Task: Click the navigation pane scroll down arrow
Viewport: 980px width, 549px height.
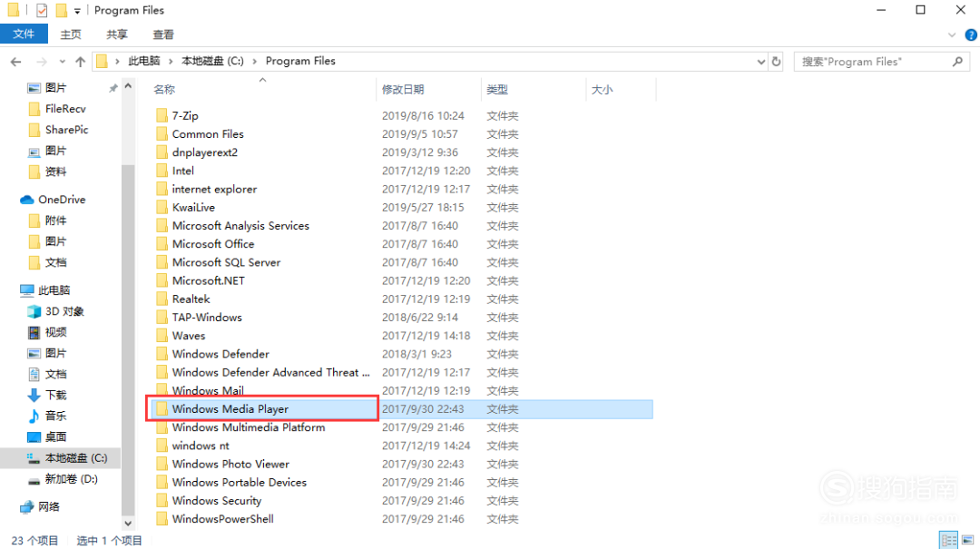Action: click(128, 524)
